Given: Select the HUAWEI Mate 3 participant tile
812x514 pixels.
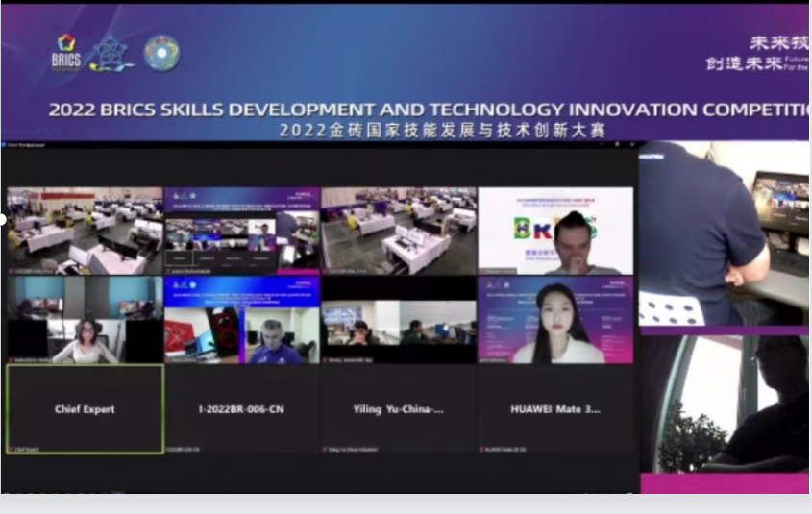Looking at the screenshot, I should point(555,409).
